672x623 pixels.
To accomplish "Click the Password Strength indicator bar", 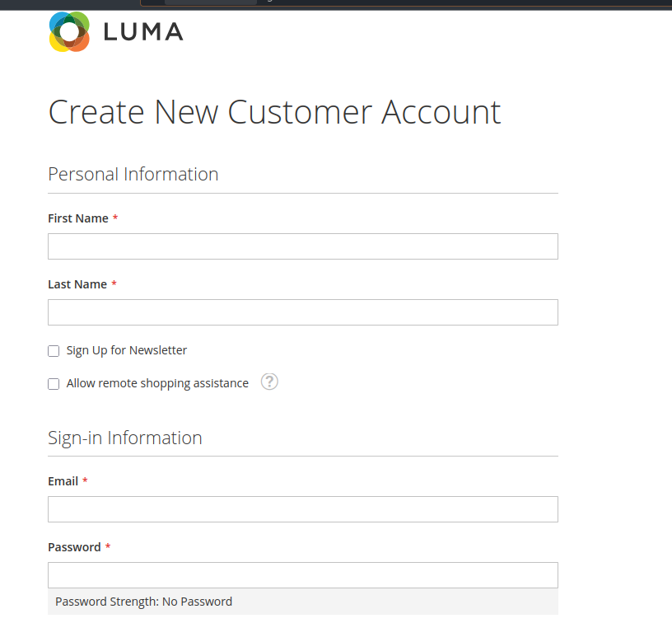I will (303, 602).
